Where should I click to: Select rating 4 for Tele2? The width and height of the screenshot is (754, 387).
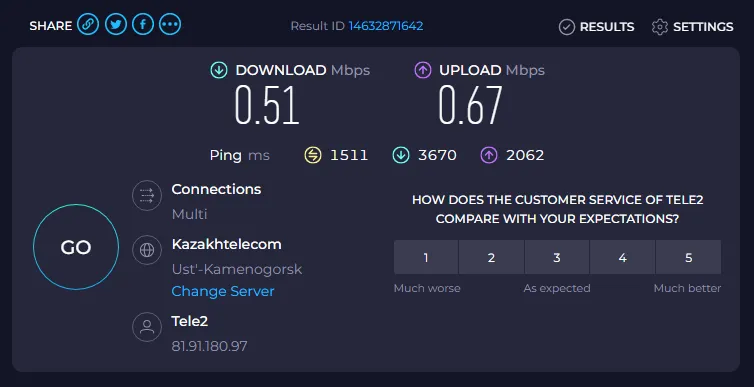[x=622, y=258]
